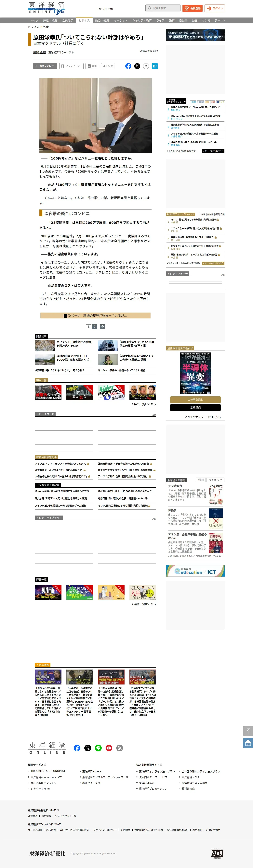Open footer LINE icon
Image resolution: width=253 pixels, height=868 pixels.
[98, 748]
